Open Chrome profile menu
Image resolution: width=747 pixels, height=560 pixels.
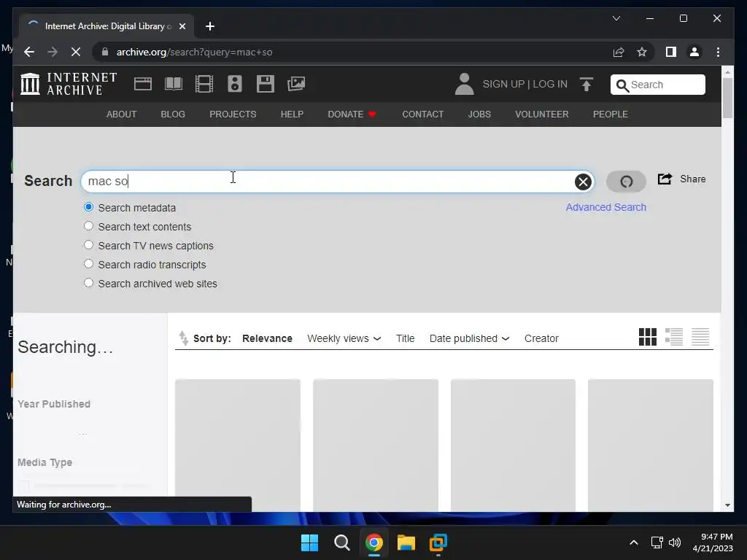tap(694, 52)
